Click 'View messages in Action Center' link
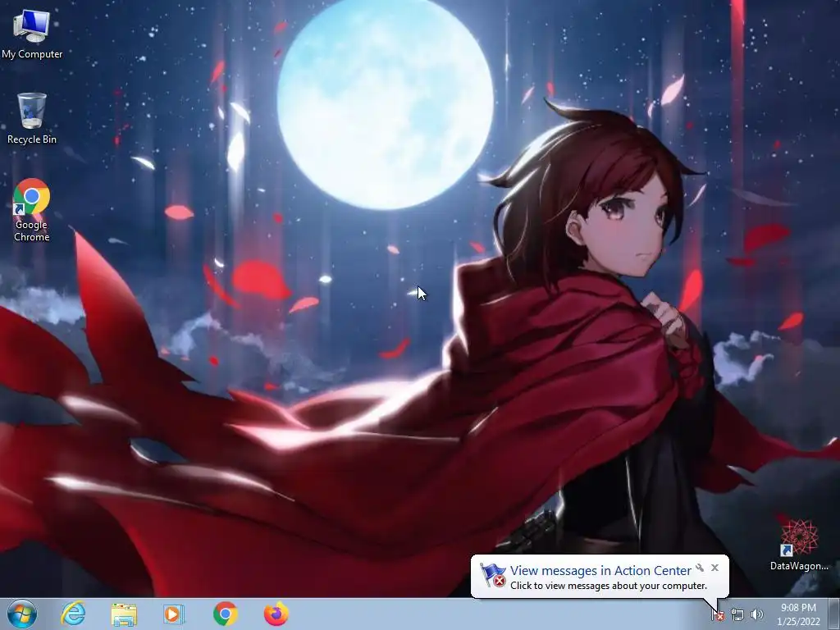The image size is (840, 630). (x=600, y=571)
